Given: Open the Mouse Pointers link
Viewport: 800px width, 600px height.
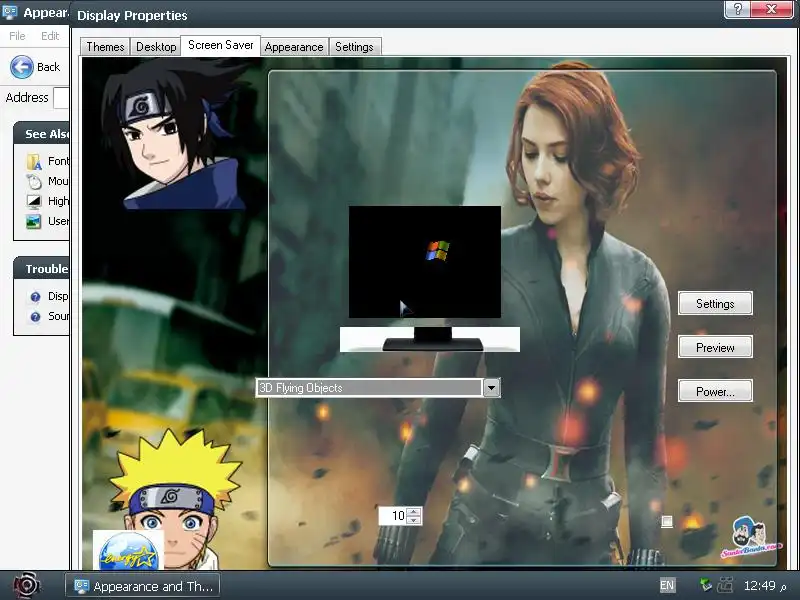Looking at the screenshot, I should pos(58,181).
